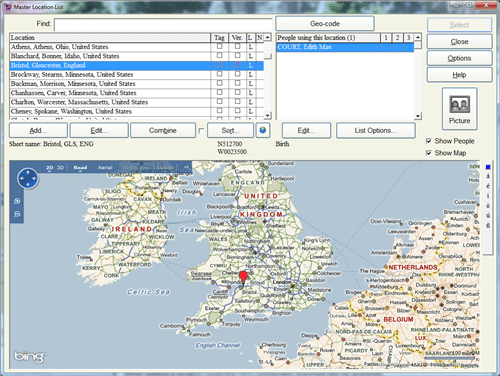Click the Bing logo on the map
Image resolution: width=500 pixels, height=376 pixels.
[29, 357]
